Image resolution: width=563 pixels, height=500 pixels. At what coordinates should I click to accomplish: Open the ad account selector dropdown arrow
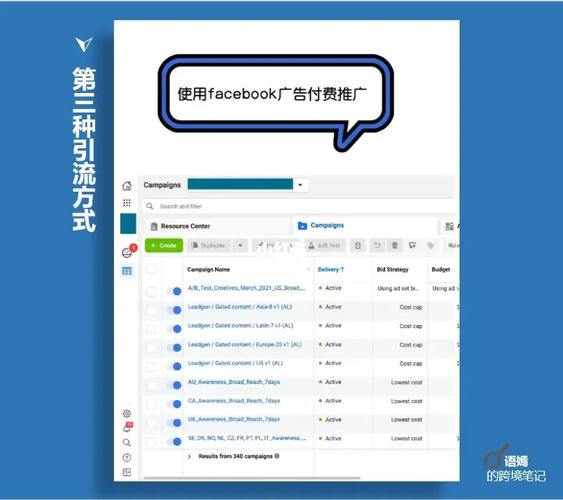pyautogui.click(x=301, y=185)
